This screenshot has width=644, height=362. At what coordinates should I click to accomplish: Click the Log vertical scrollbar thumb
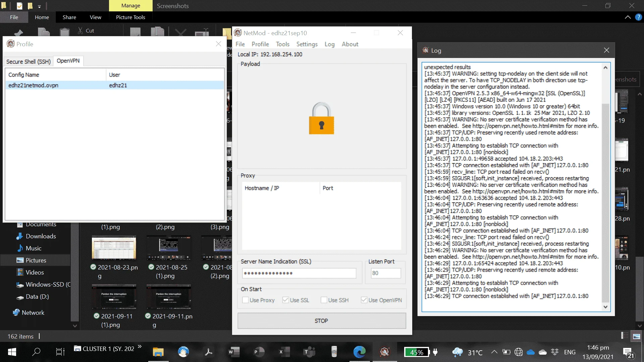605,203
